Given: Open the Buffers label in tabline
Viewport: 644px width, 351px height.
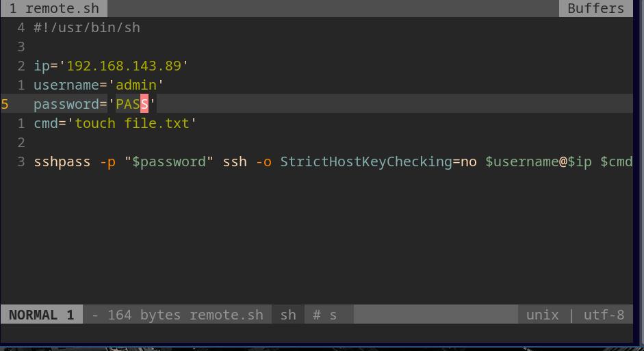Looking at the screenshot, I should tap(595, 8).
